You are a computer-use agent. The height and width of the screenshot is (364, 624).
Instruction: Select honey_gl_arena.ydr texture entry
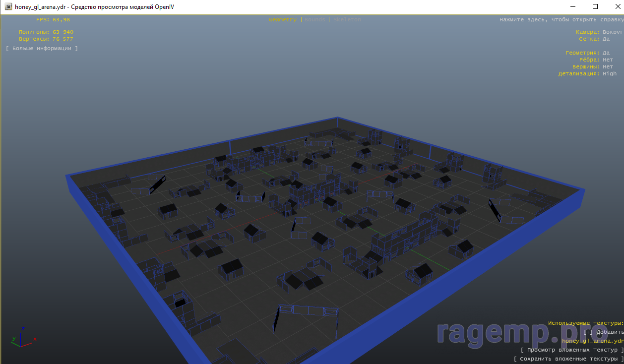592,341
